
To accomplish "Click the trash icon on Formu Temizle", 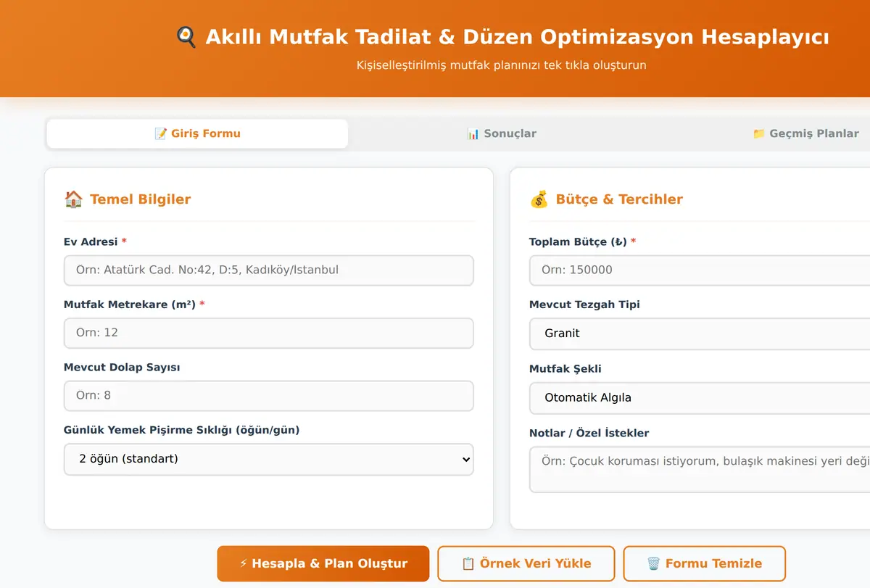I will [x=654, y=563].
